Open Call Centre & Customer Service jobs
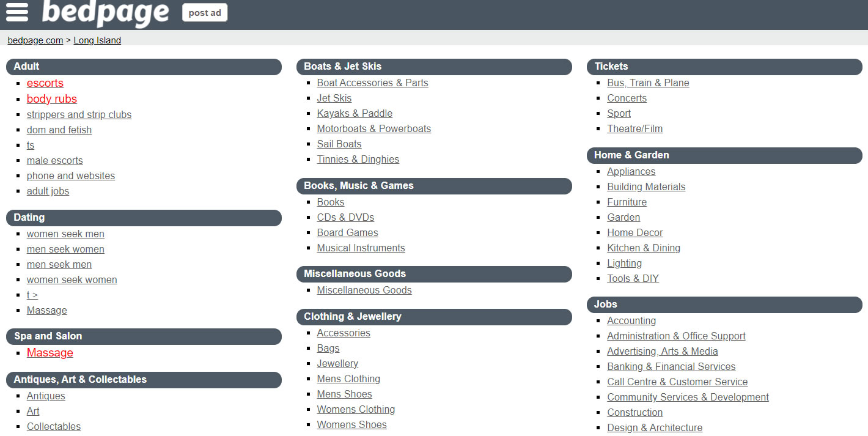 click(677, 382)
